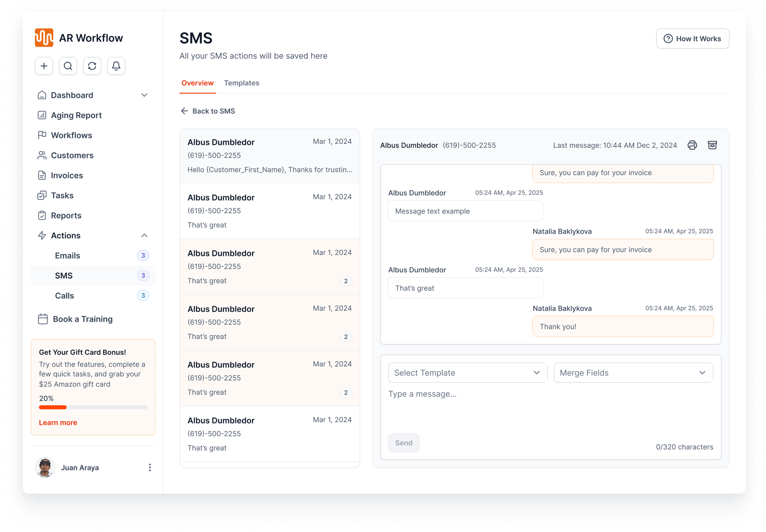
Task: Open search with the magnifier icon
Action: 68,66
